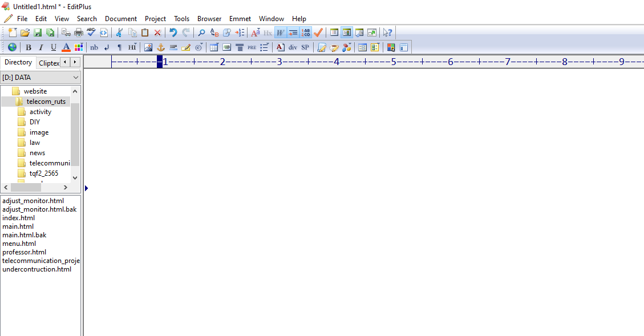Open the Heading (H) dropdown
The height and width of the screenshot is (336, 644).
[132, 47]
